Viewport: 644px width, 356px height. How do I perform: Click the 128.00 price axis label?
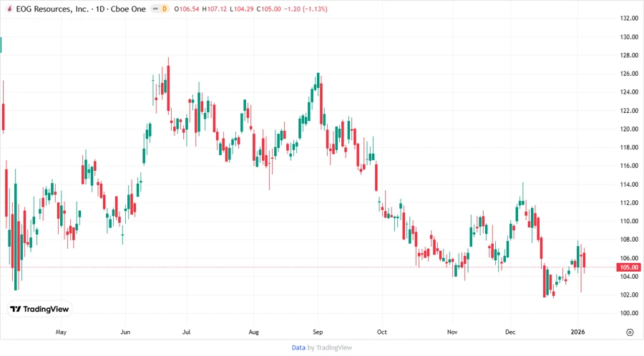click(629, 55)
